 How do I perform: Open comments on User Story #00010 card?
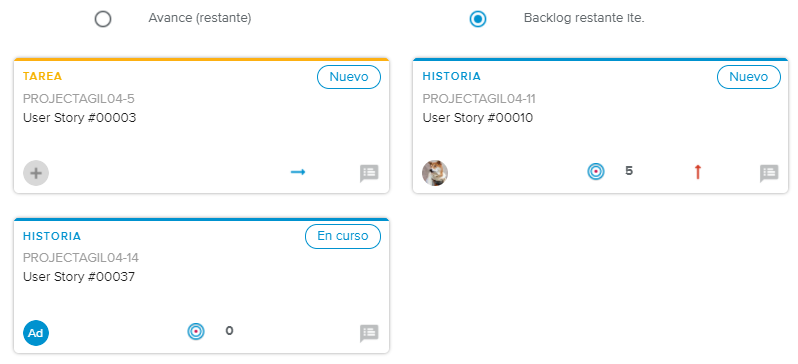coord(769,173)
